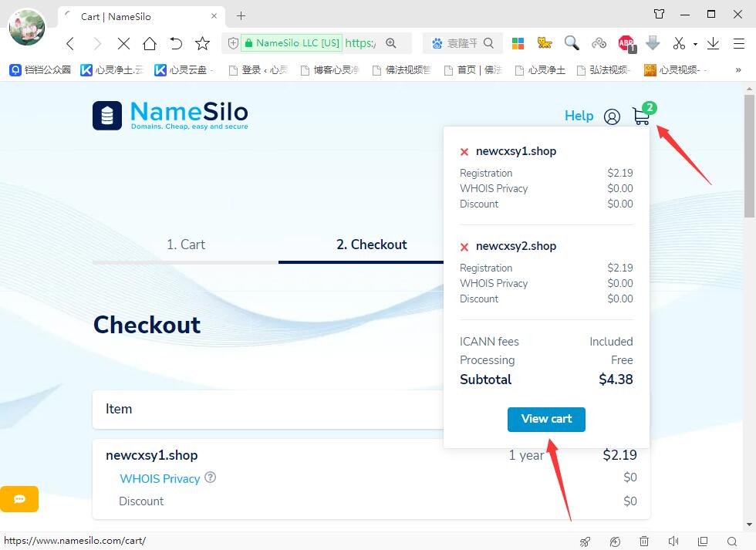Open the WHOIS Privacy link

tap(160, 479)
